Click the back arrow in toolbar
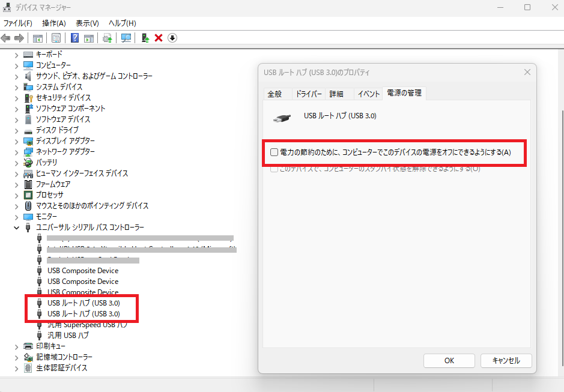The height and width of the screenshot is (392, 564). point(6,38)
